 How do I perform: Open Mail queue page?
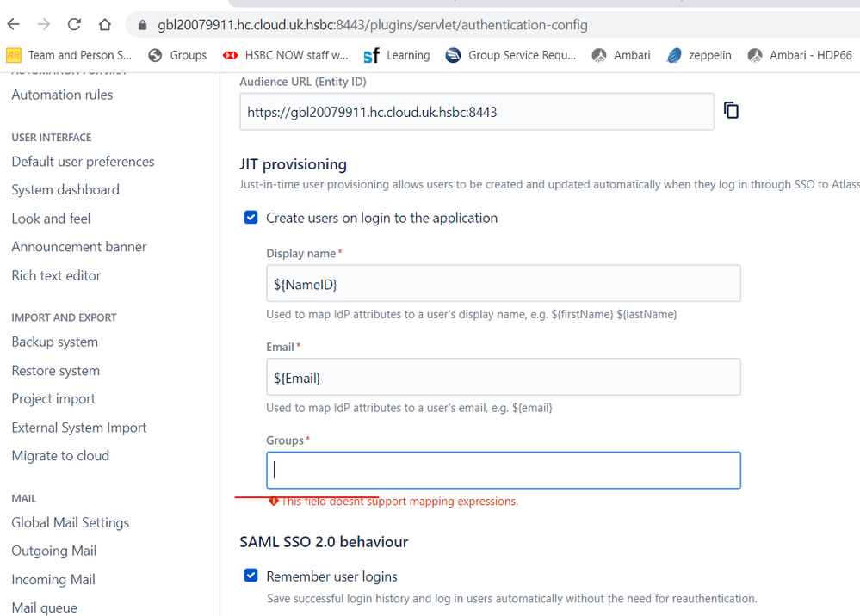coord(45,607)
